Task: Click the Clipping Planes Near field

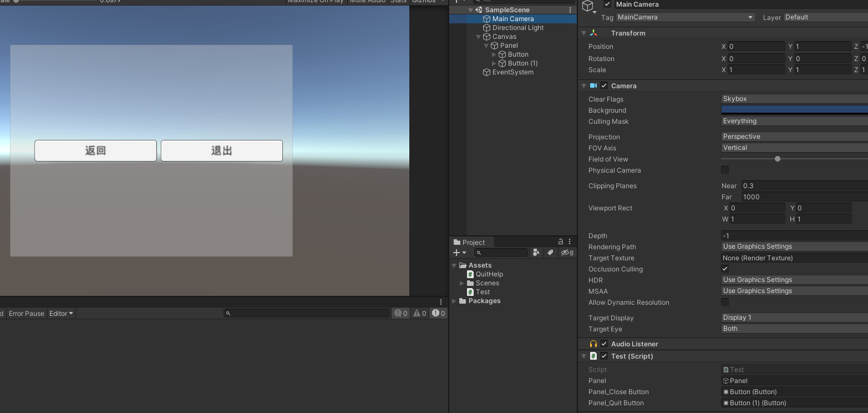Action: 804,186
